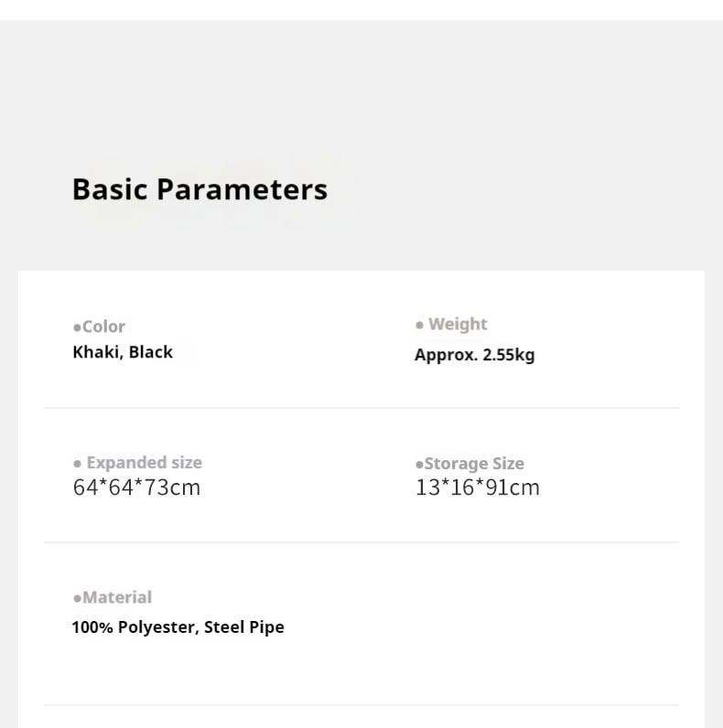Click the Approx. 2.55kg weight value
The image size is (723, 728).
474,355
